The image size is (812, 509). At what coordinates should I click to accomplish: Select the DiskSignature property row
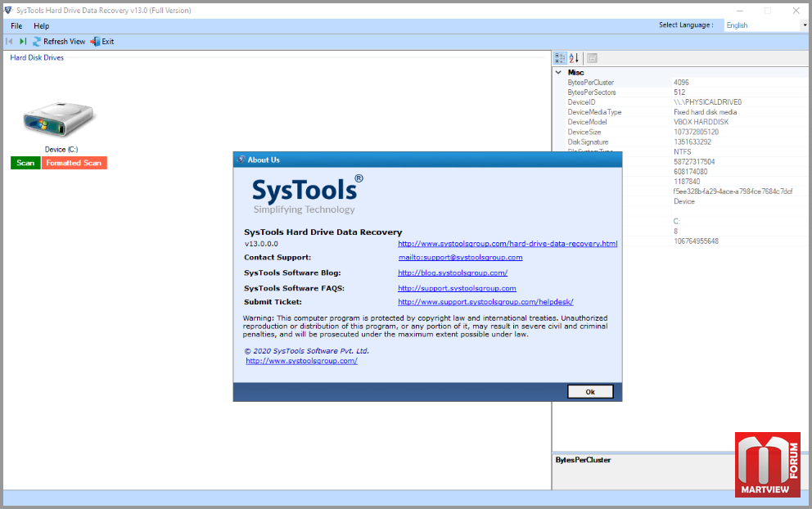point(681,142)
